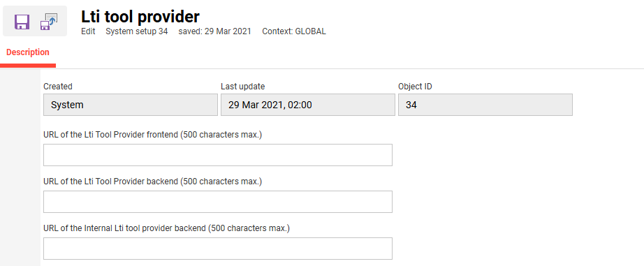Click the 'Object ID' field label
644x266 pixels.
415,87
